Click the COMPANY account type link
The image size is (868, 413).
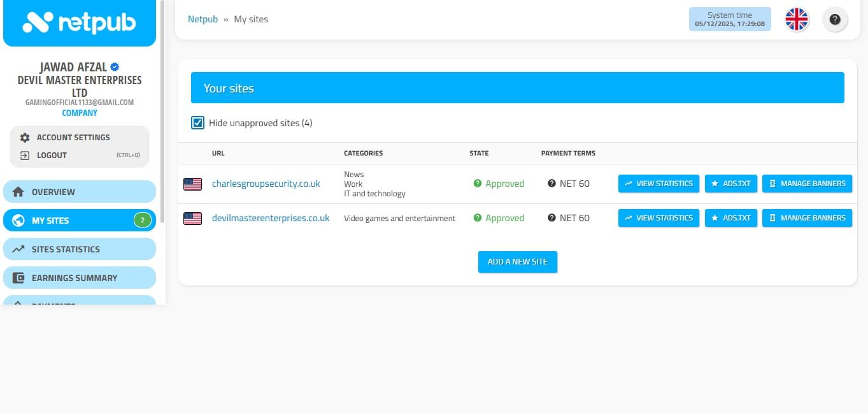80,113
